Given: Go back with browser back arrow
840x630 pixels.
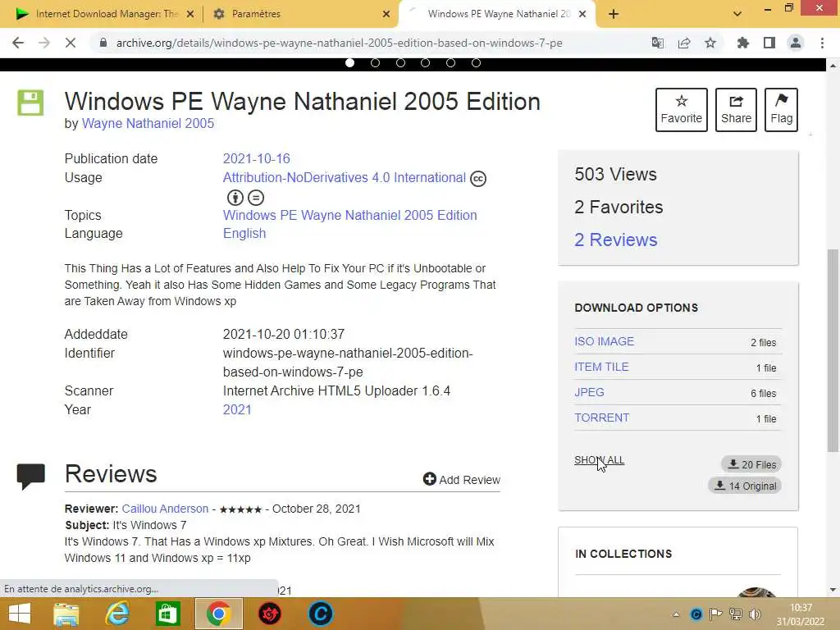Looking at the screenshot, I should (x=18, y=43).
